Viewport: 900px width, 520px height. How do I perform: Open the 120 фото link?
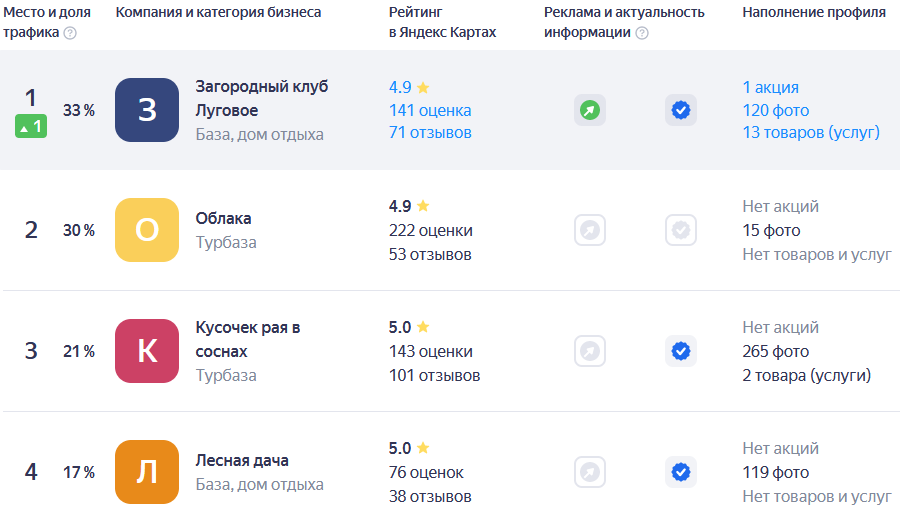775,110
